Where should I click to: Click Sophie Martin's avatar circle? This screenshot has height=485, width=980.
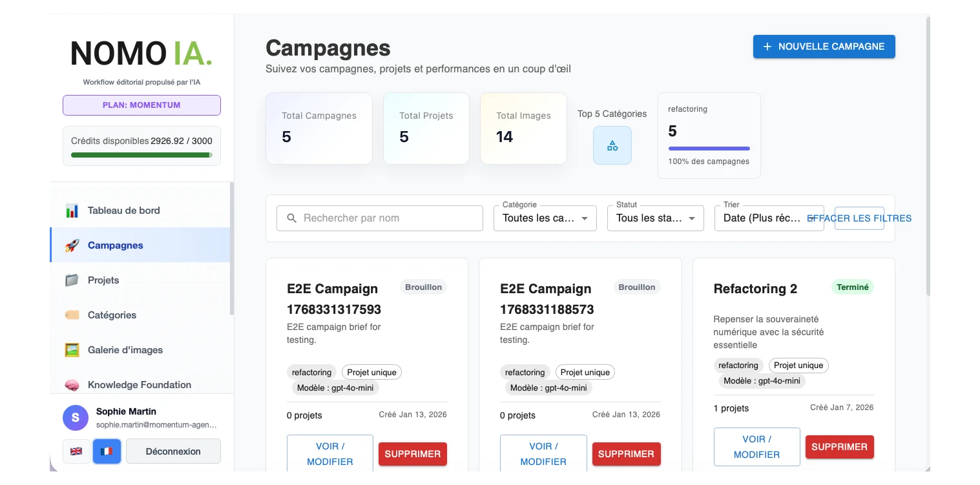(x=76, y=418)
